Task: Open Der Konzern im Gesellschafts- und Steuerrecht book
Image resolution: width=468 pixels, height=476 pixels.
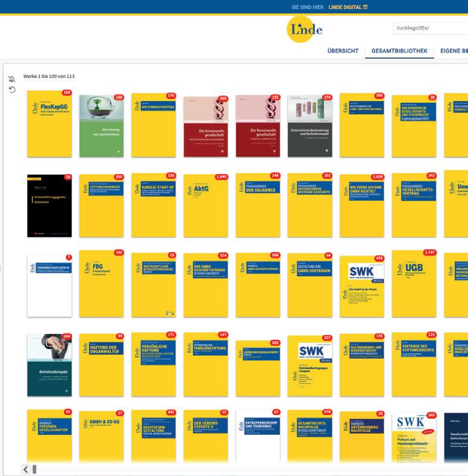Action: pyautogui.click(x=414, y=126)
